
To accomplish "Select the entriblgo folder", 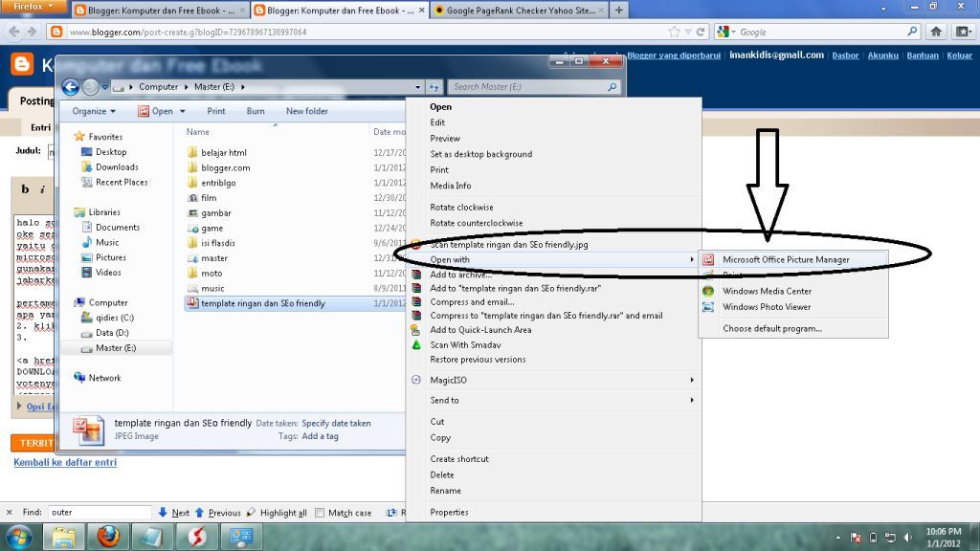I will point(212,183).
